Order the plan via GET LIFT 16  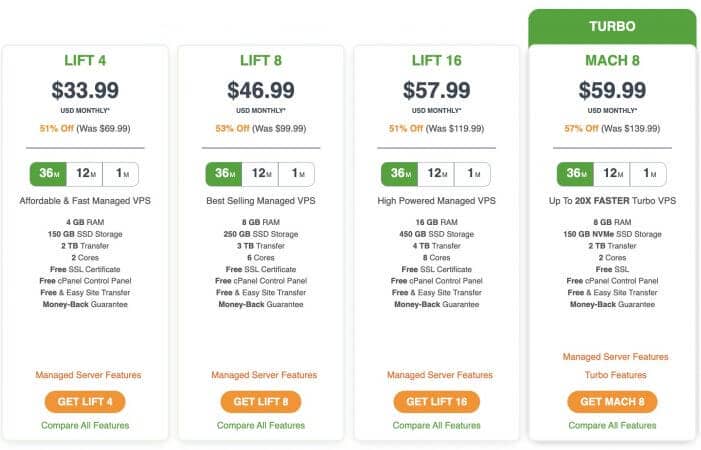(x=436, y=402)
